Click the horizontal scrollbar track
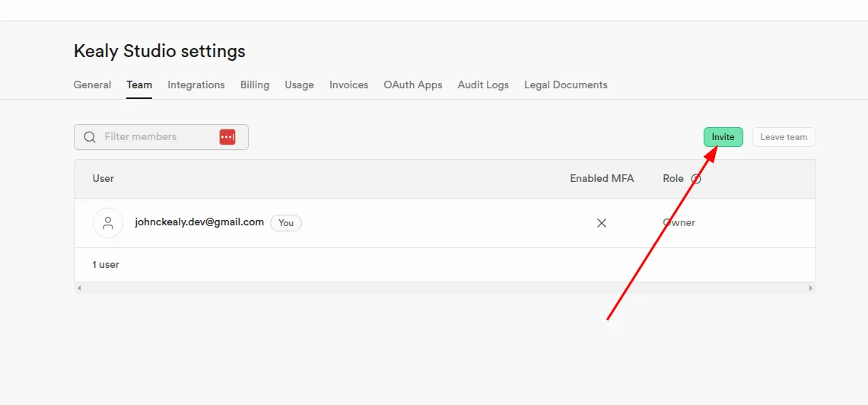868x405 pixels. click(x=445, y=288)
